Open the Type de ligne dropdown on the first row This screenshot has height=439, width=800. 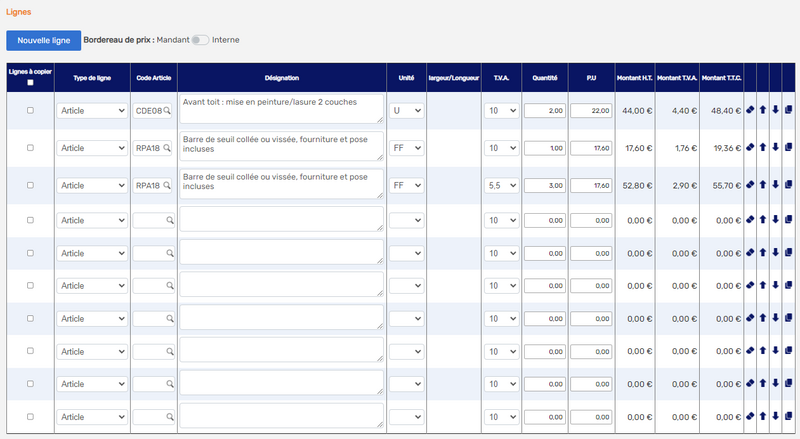click(x=92, y=110)
